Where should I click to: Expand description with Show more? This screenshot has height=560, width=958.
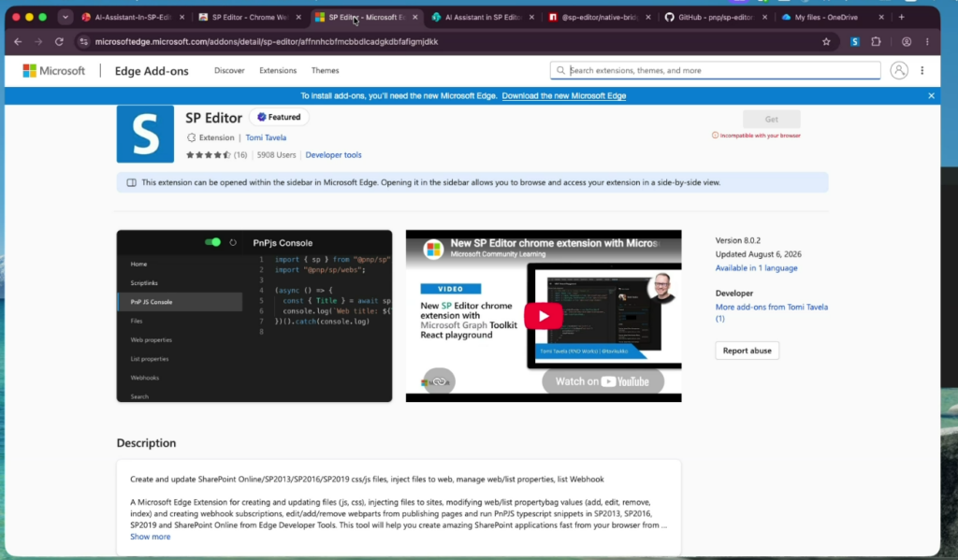tap(151, 537)
